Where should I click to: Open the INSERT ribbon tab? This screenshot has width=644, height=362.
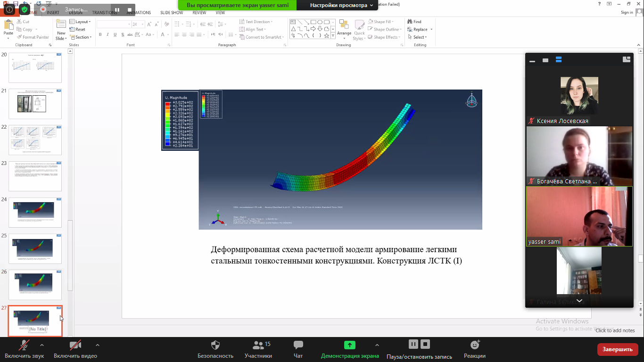[x=53, y=13]
